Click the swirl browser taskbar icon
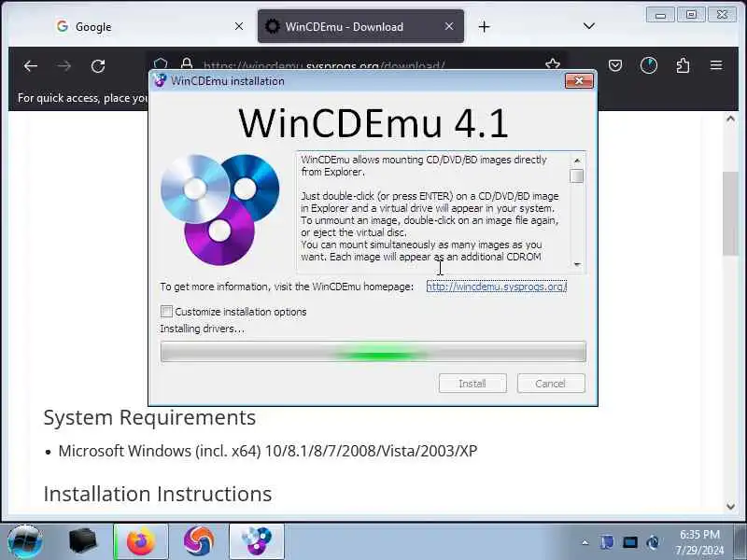The image size is (747, 560). (199, 541)
